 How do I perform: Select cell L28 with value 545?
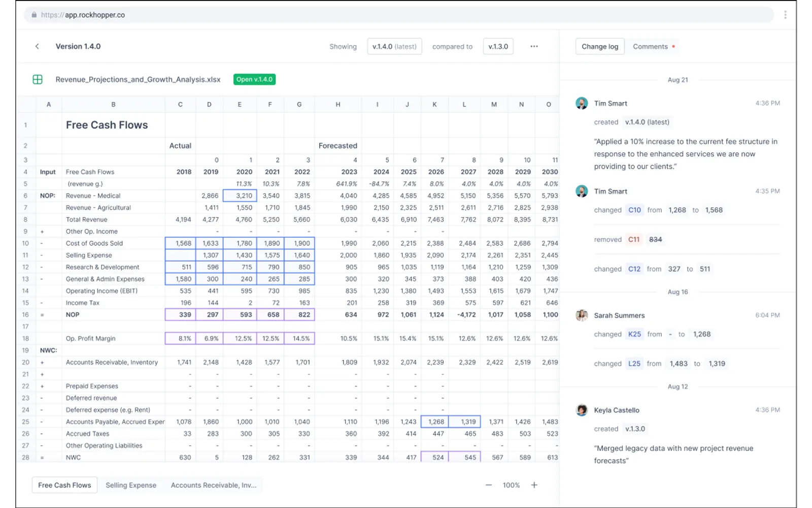pyautogui.click(x=464, y=457)
